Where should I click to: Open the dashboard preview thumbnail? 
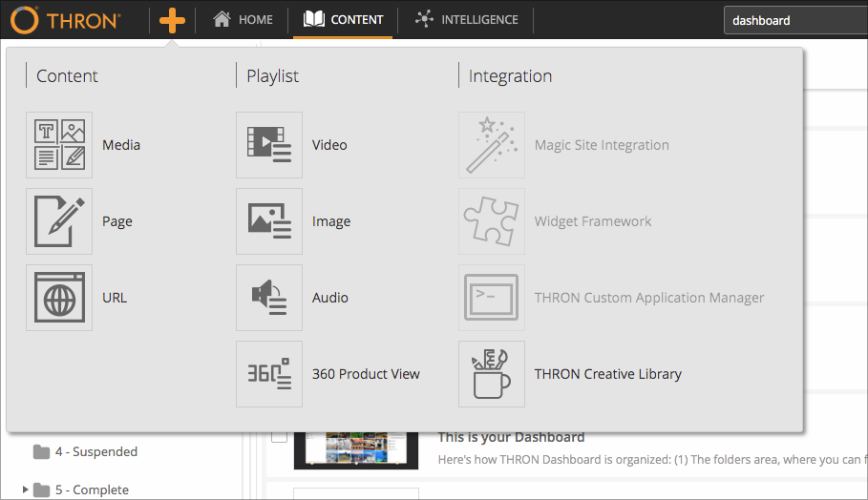356,448
